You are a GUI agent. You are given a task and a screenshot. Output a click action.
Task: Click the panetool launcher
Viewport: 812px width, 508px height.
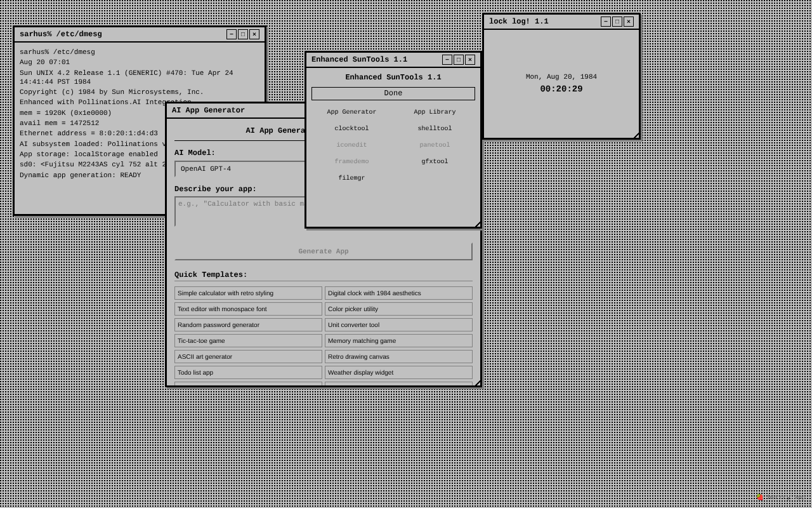(435, 145)
